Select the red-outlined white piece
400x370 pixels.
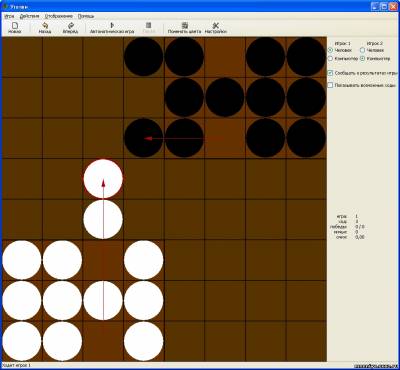(x=103, y=179)
